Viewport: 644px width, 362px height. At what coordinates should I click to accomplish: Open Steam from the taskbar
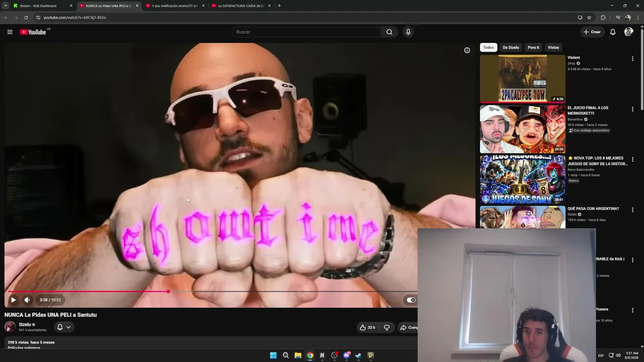coord(358,355)
